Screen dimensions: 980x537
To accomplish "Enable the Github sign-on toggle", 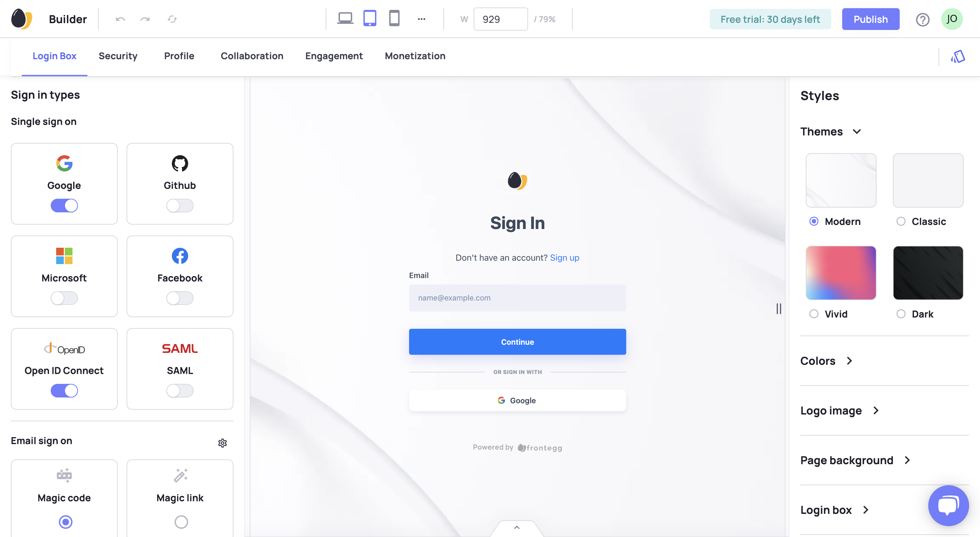I will (x=180, y=206).
